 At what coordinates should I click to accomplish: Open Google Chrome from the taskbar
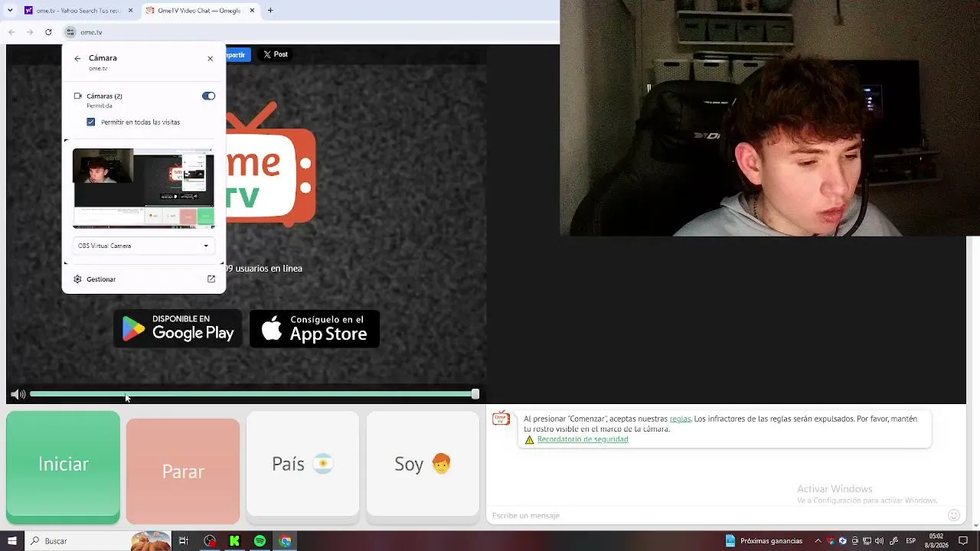pos(286,541)
